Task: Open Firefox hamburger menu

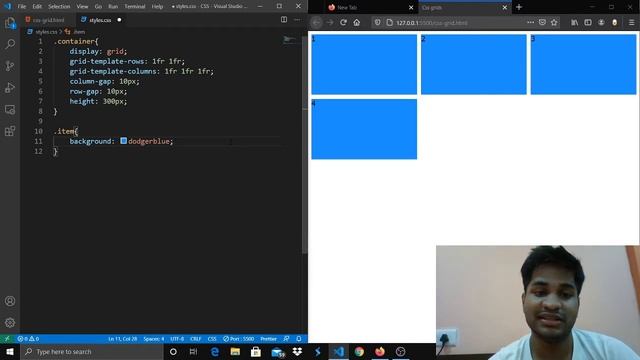Action: (631, 22)
